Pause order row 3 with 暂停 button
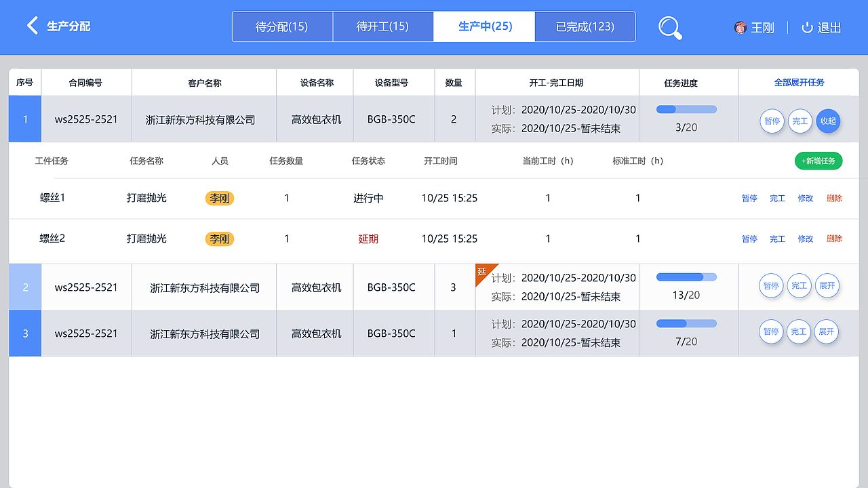The height and width of the screenshot is (488, 868). click(x=771, y=331)
